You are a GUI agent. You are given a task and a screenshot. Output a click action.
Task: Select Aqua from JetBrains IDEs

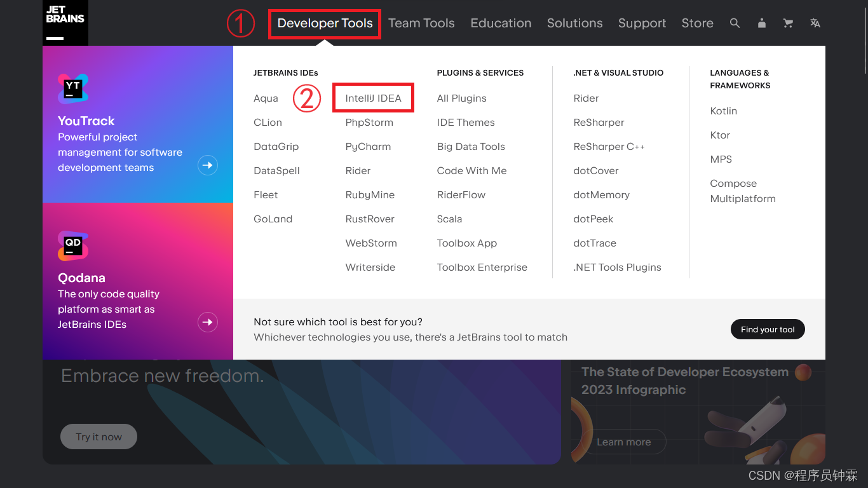tap(266, 98)
